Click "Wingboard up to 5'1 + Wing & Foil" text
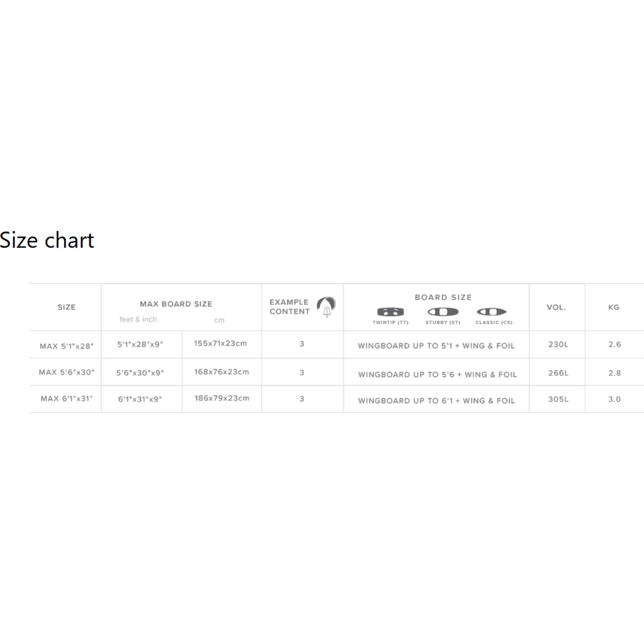This screenshot has width=644, height=644. point(436,346)
